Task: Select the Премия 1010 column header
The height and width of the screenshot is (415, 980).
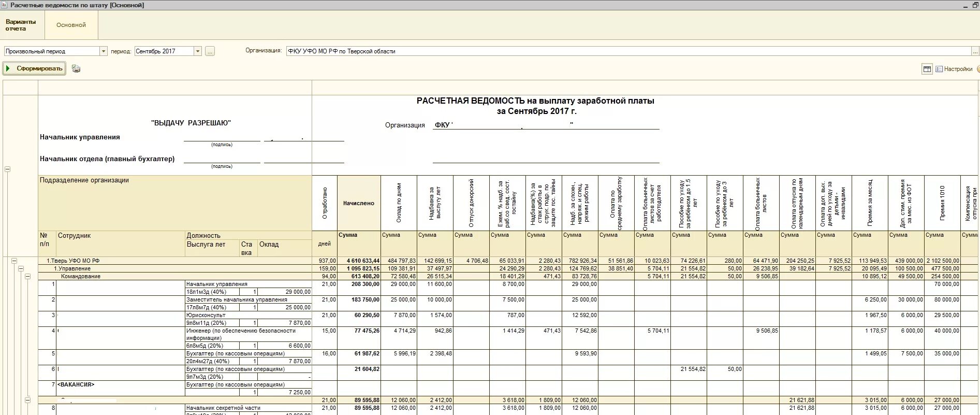Action: (x=942, y=203)
